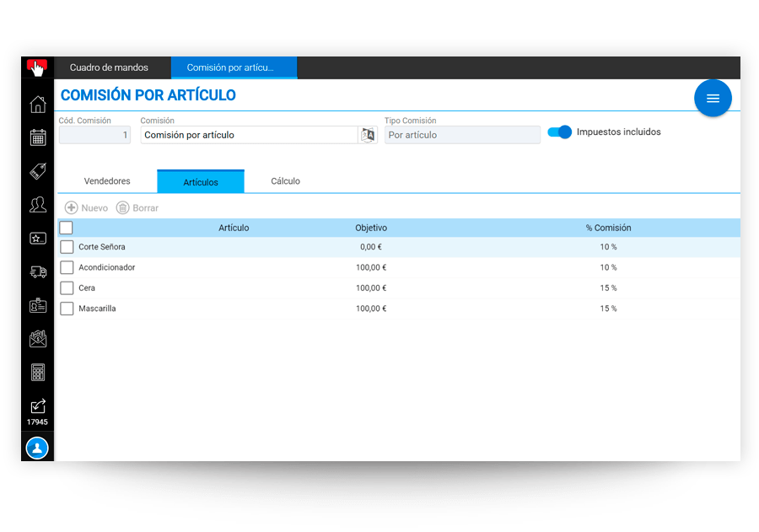Open the price tag articles icon
The width and height of the screenshot is (759, 532).
click(38, 171)
